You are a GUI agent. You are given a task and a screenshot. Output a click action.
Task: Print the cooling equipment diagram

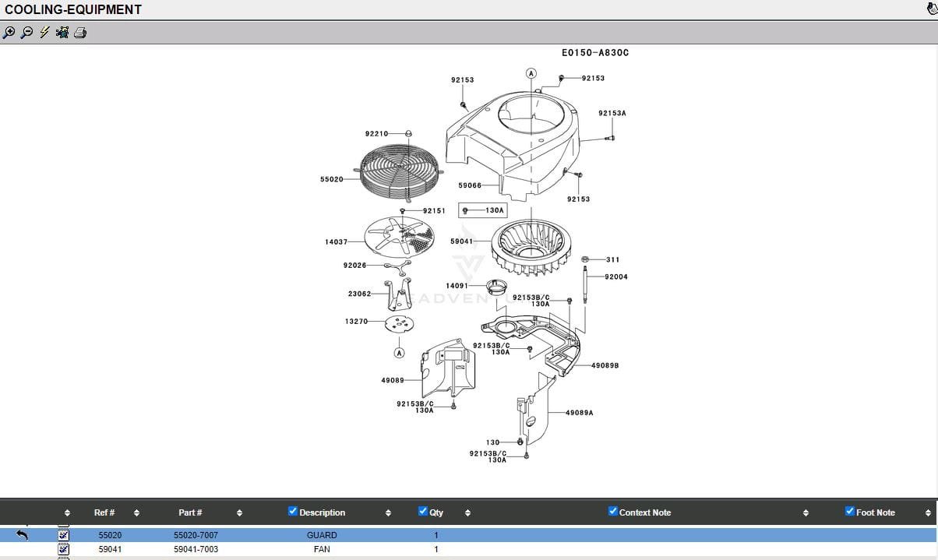[x=80, y=33]
